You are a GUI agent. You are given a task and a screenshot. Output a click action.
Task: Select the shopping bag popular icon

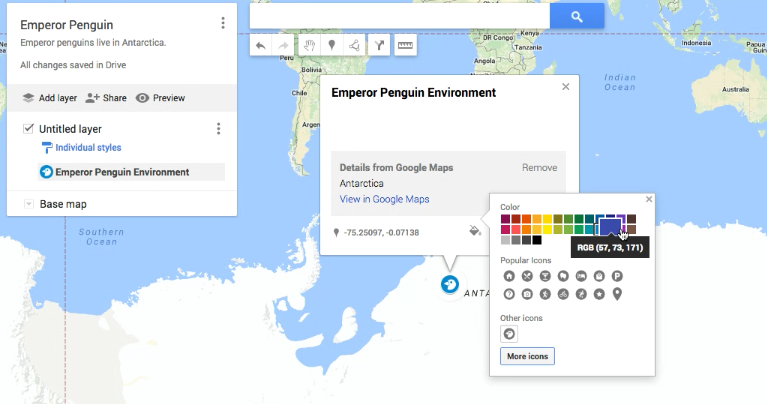pos(599,276)
